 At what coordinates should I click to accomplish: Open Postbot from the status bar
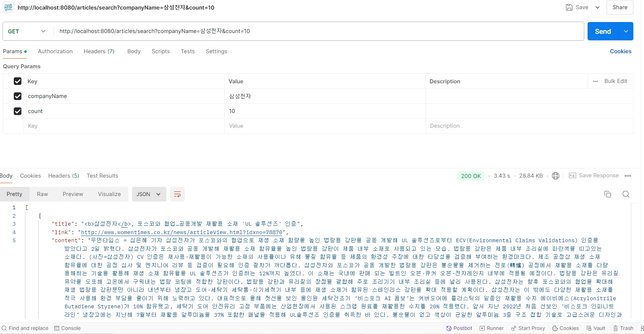459,328
